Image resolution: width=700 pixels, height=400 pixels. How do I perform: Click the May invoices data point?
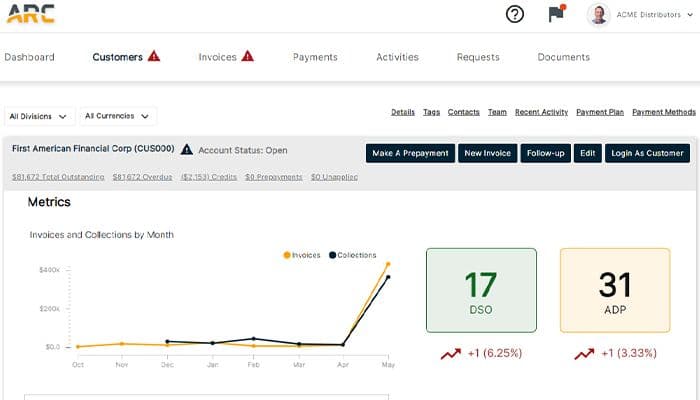pyautogui.click(x=388, y=264)
